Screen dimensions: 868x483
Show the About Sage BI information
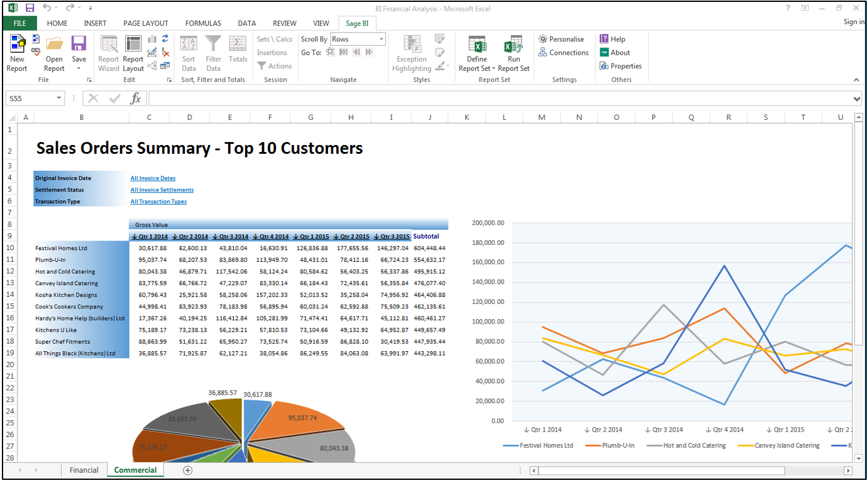click(x=615, y=53)
